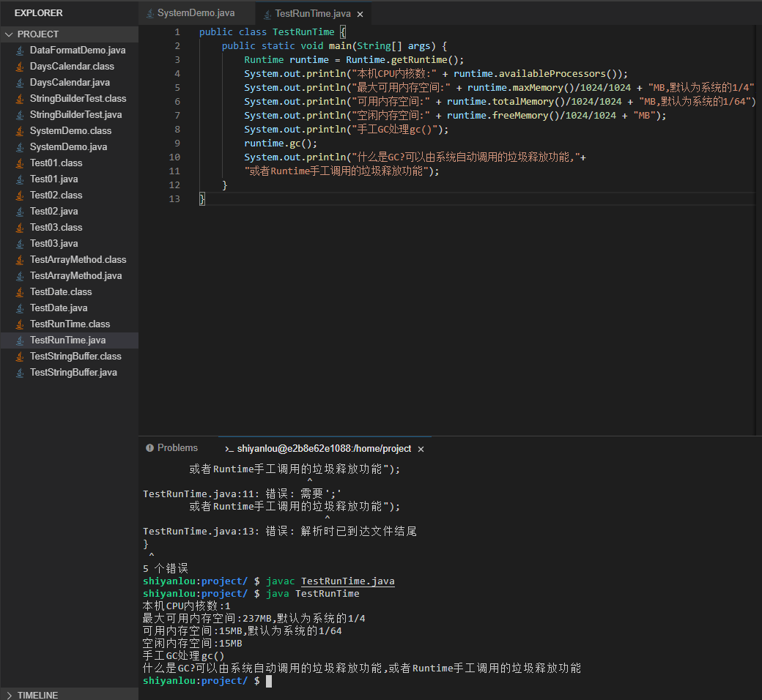The width and height of the screenshot is (762, 700).
Task: Click the terminal input prompt cursor
Action: (269, 681)
